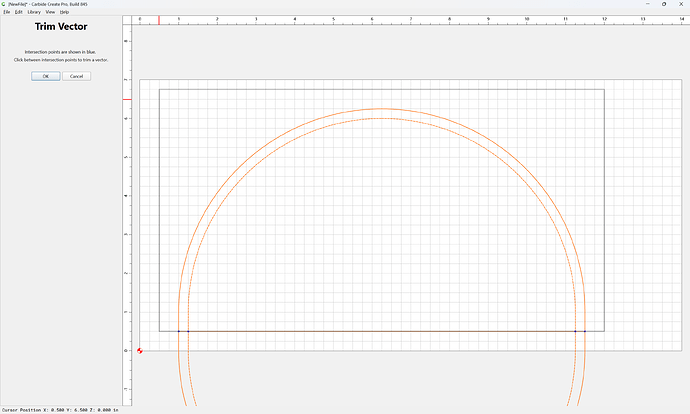Maximize the Carbide Create window
Screen dimensions: 690x414
(664, 4)
